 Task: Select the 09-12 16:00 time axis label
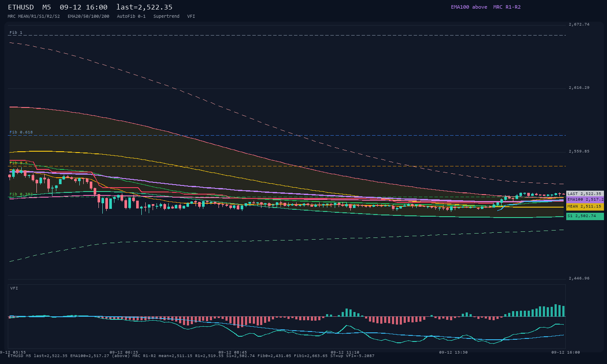coord(565,352)
